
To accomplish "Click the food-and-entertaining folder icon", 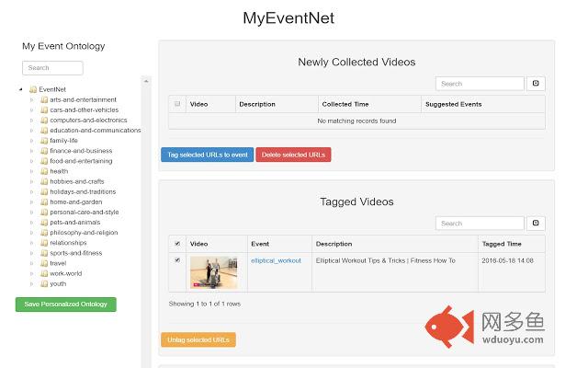I will [44, 161].
